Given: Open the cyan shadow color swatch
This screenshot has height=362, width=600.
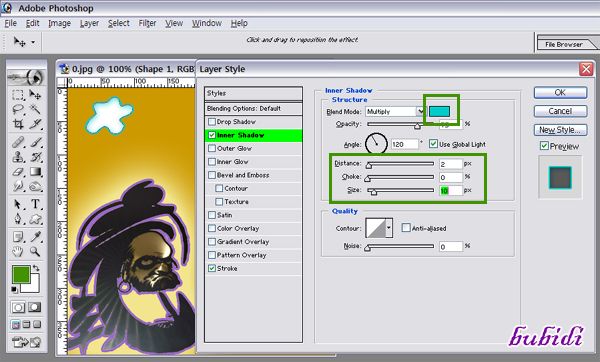Looking at the screenshot, I should (x=439, y=111).
